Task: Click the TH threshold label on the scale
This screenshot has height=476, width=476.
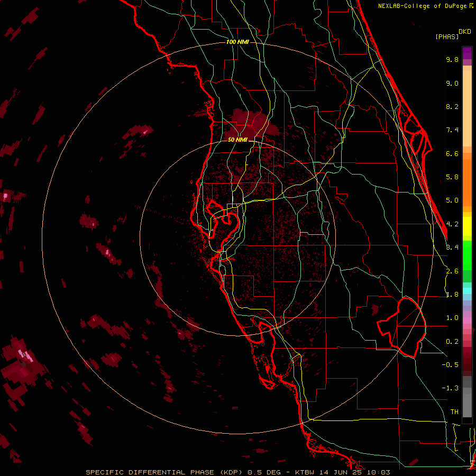Action: (454, 412)
